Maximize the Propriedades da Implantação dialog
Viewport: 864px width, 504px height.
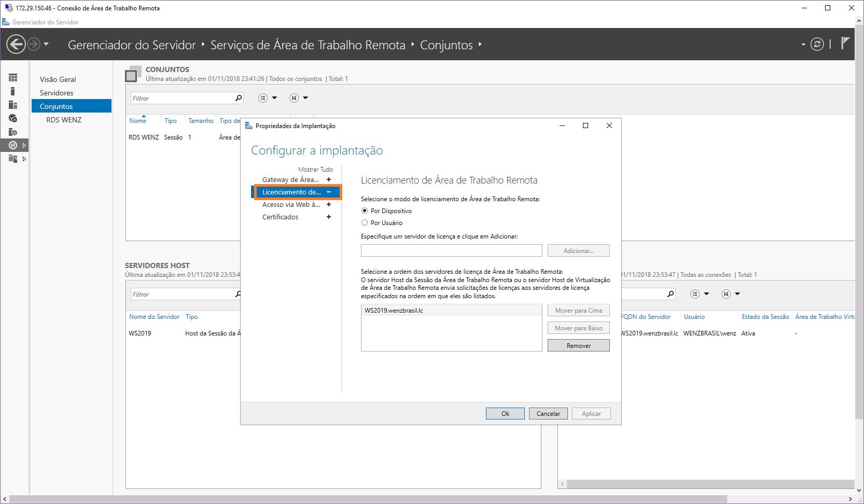586,125
